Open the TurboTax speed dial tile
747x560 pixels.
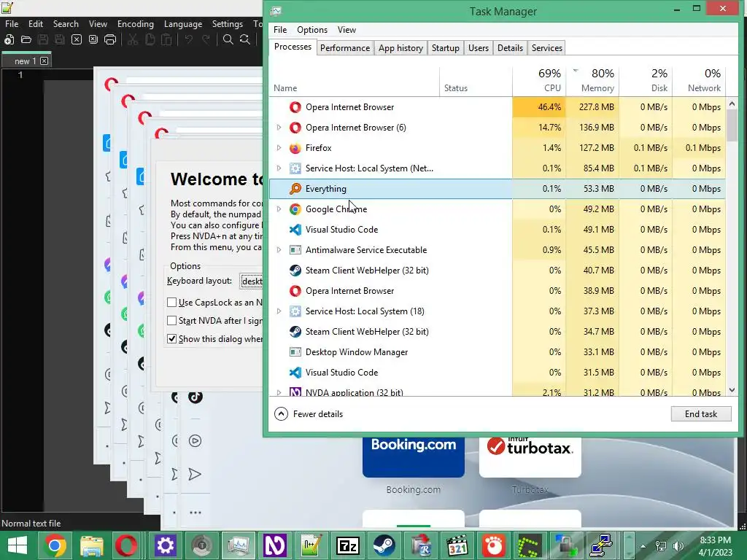(x=530, y=457)
